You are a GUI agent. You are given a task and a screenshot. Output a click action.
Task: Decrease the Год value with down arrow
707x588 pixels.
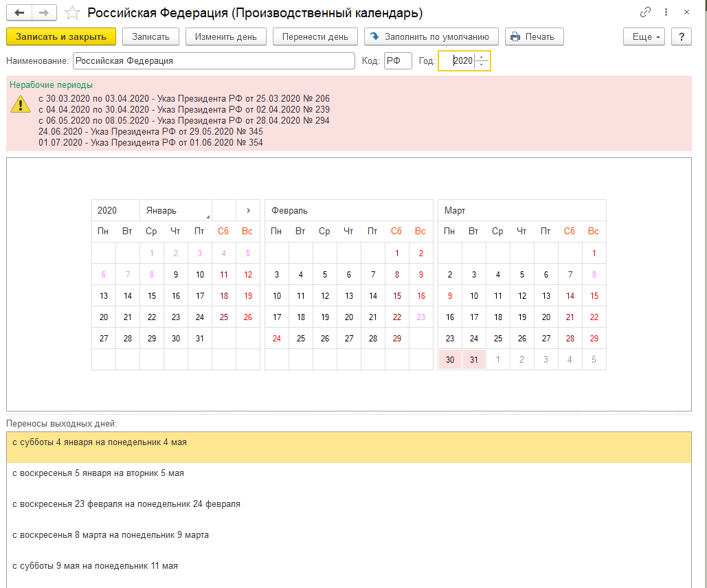pos(482,65)
